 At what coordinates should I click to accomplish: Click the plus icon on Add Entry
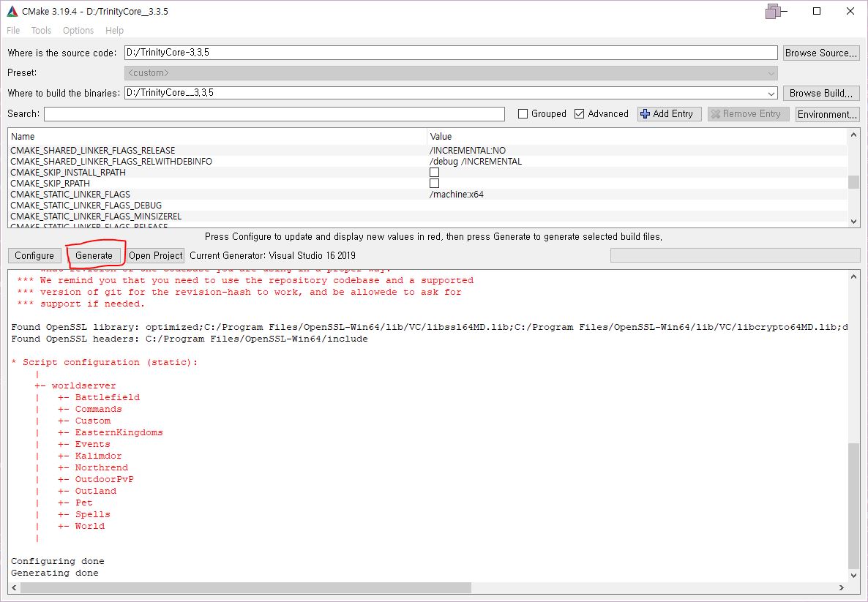tap(645, 114)
